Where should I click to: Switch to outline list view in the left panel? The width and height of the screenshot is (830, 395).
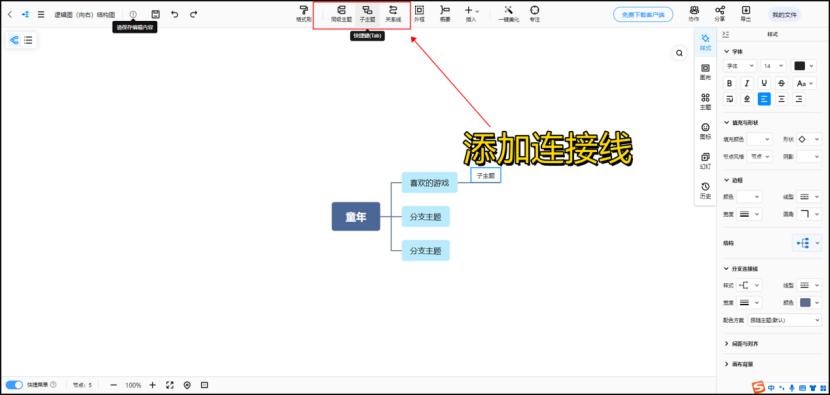pos(28,40)
